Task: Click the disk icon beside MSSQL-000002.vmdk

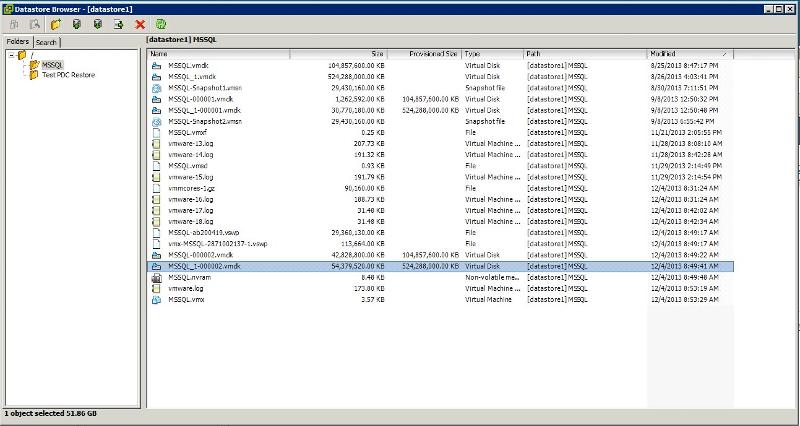Action: [157, 255]
